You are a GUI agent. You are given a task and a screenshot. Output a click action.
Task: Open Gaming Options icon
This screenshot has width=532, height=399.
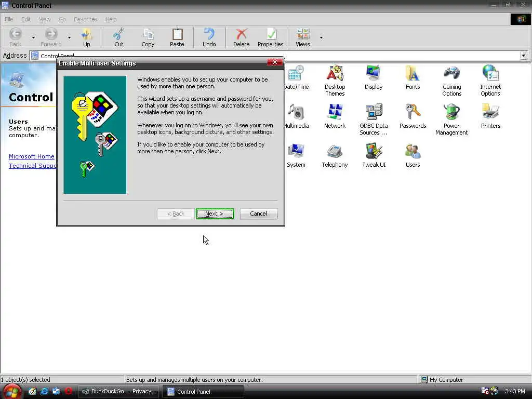pyautogui.click(x=451, y=81)
